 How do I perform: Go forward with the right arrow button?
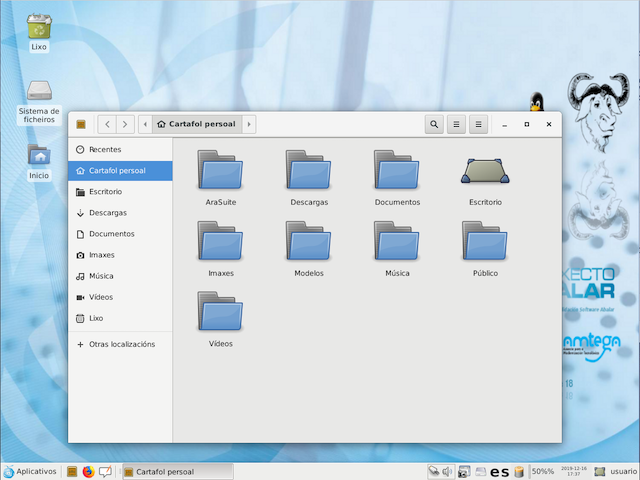click(125, 124)
